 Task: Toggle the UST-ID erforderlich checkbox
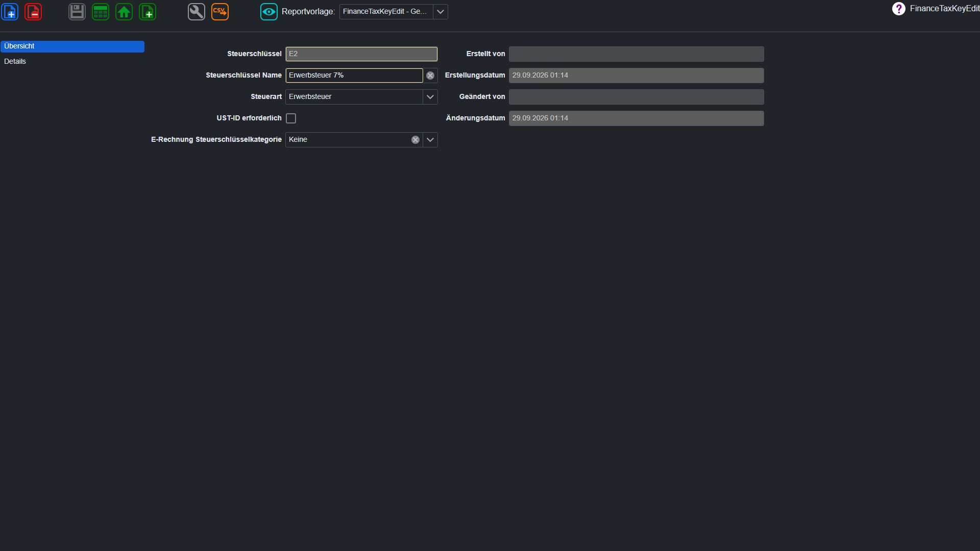[x=291, y=118]
